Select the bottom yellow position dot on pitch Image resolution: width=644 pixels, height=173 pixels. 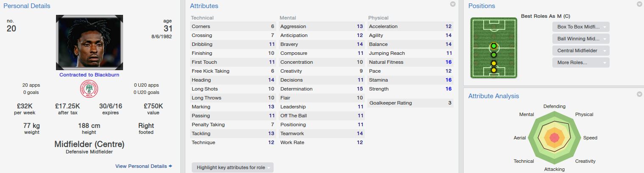point(494,70)
